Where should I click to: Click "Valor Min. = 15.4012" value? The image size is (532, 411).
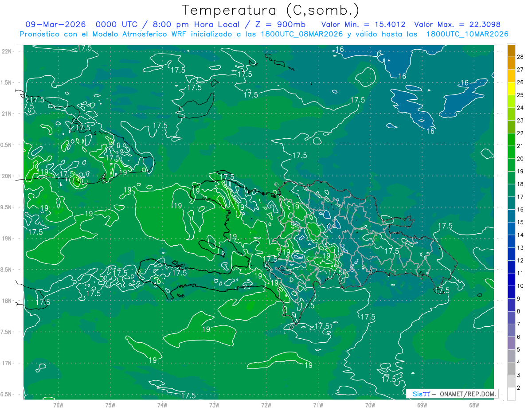tap(364, 24)
